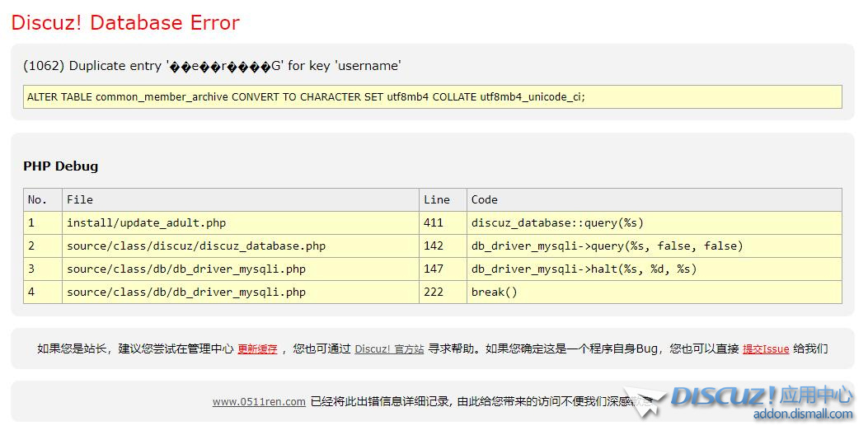The height and width of the screenshot is (435, 868).
Task: Open the www.0511ren.com link
Action: 259,401
